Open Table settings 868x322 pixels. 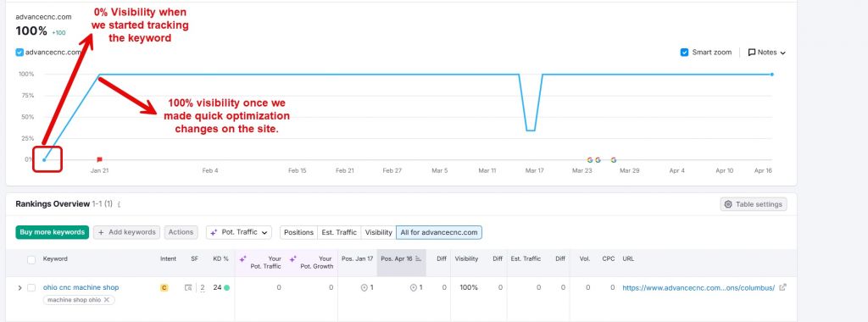point(754,204)
